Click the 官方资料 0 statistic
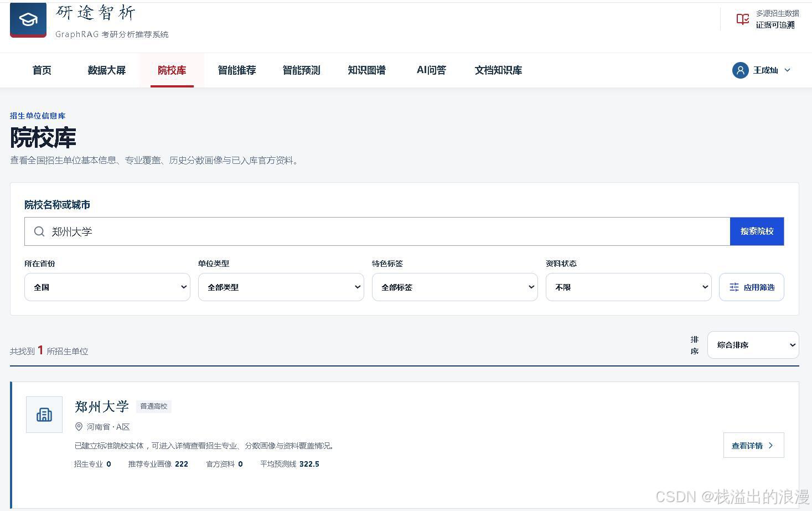Screen dimensions: 812x511 (225, 464)
